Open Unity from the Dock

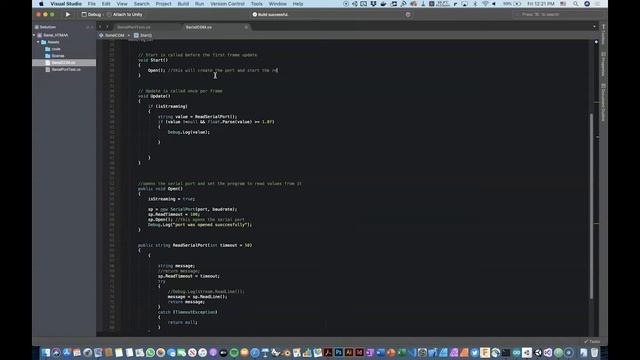coord(538,352)
